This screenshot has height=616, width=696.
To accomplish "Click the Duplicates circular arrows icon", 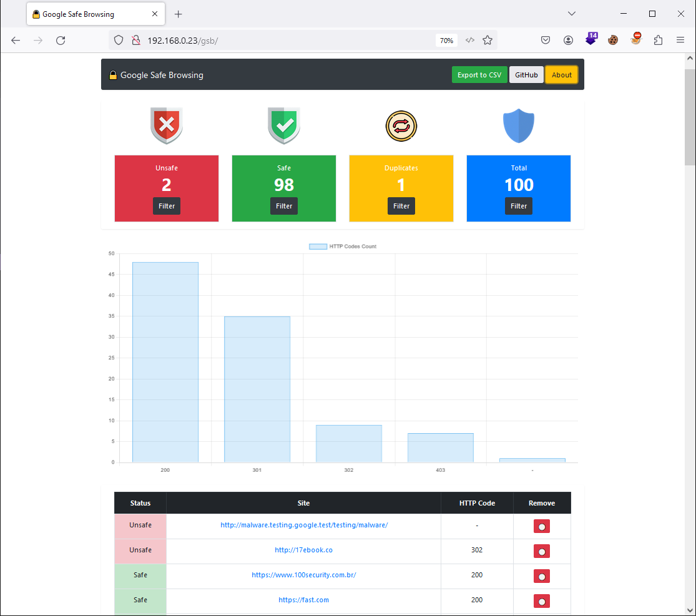I will tap(401, 126).
